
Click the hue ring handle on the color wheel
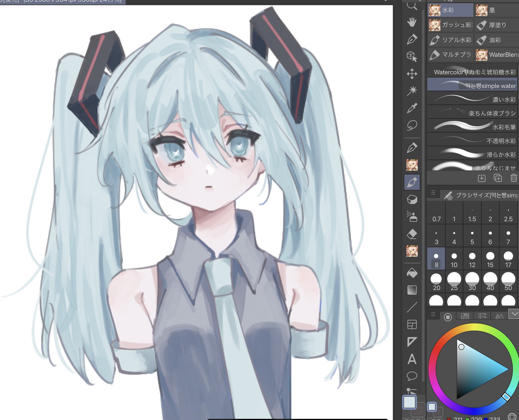click(x=506, y=397)
